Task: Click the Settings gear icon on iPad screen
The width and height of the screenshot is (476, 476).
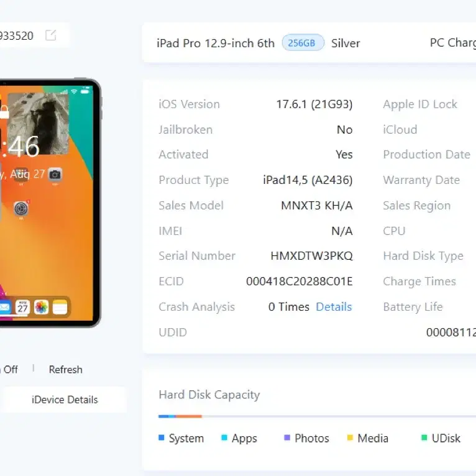Action: tap(21, 209)
